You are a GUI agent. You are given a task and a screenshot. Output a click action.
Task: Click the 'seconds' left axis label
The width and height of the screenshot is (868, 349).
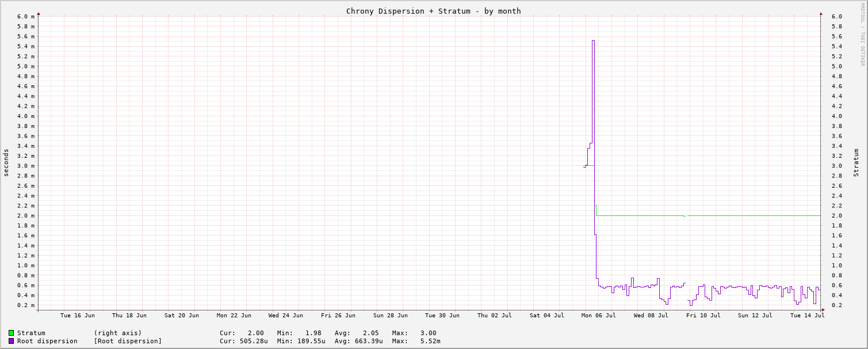coord(6,163)
